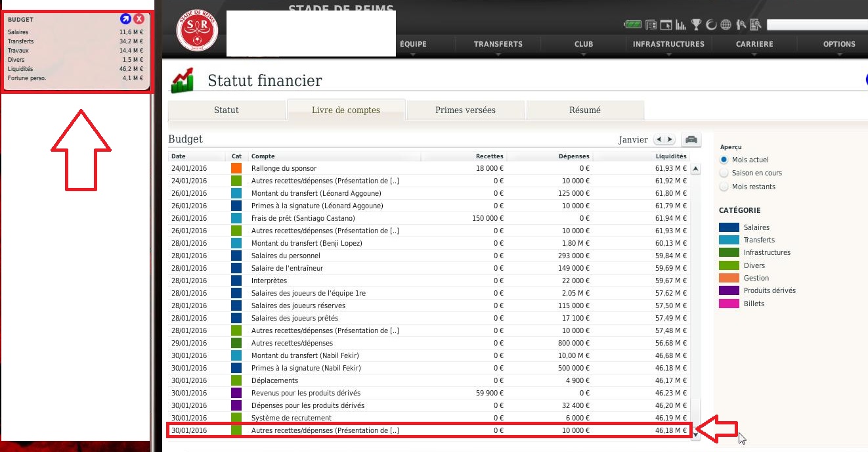Open the ÉQUIPE dropdown menu
The width and height of the screenshot is (868, 452).
coord(413,45)
